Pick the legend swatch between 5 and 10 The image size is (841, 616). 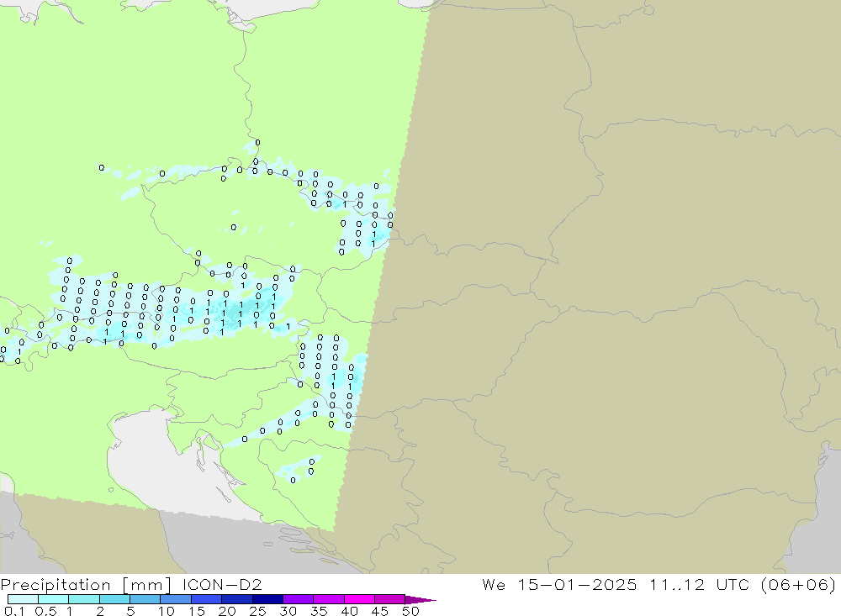click(145, 599)
